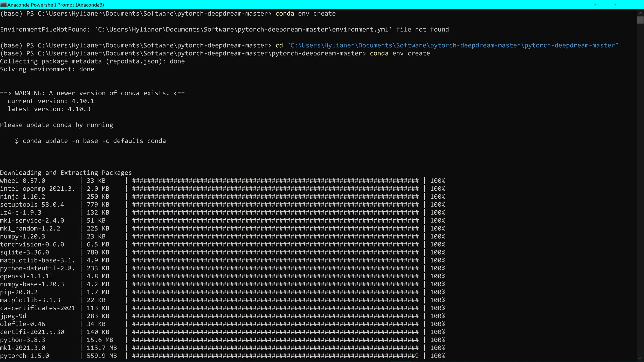Minimize the Anaconda Powershell Prompt window
The image size is (644, 362).
point(595,5)
